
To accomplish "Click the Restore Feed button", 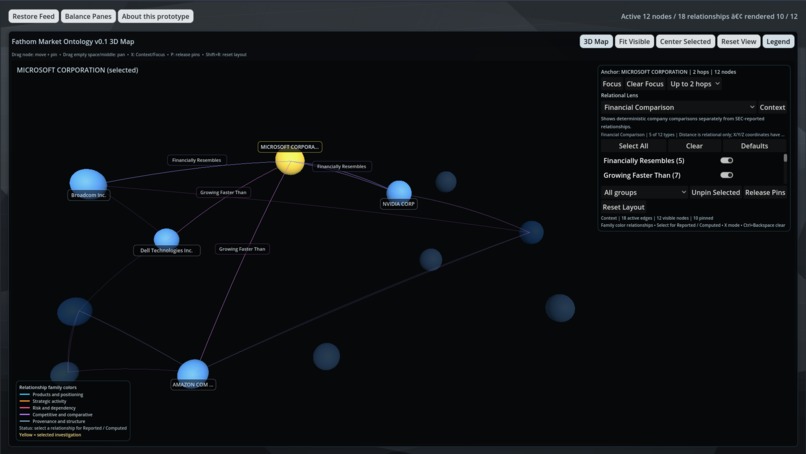I will coord(33,16).
